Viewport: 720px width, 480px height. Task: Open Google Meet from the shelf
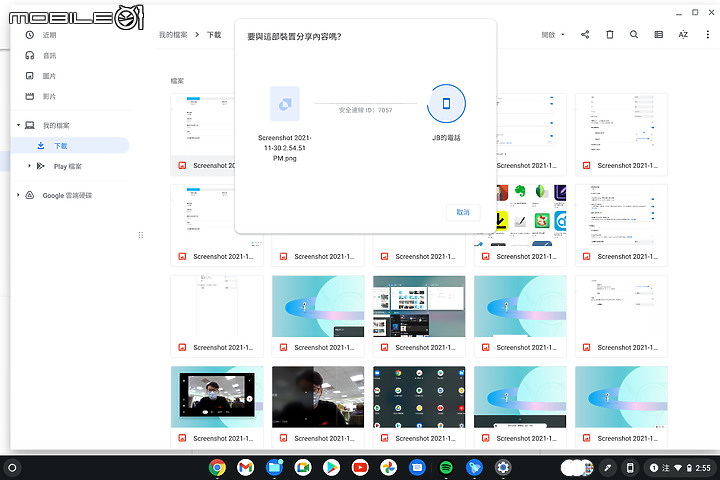tap(303, 468)
